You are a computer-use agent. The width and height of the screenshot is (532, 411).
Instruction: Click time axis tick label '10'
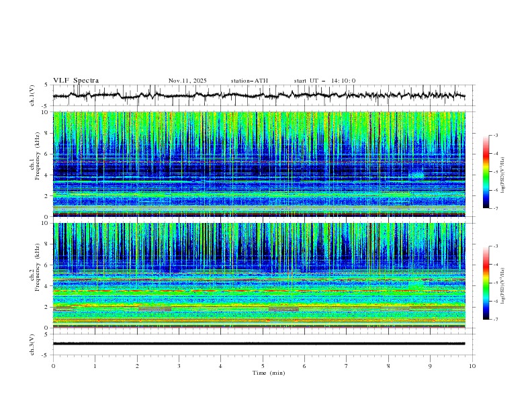(x=472, y=366)
